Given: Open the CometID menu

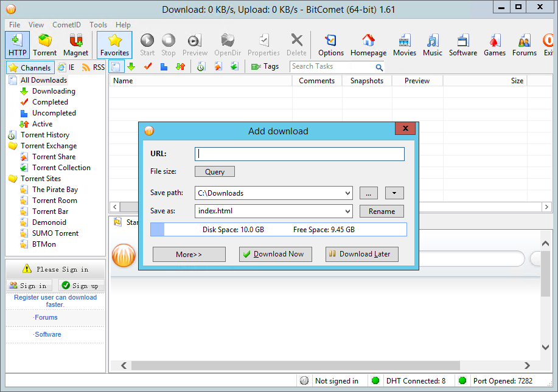Looking at the screenshot, I should point(66,25).
